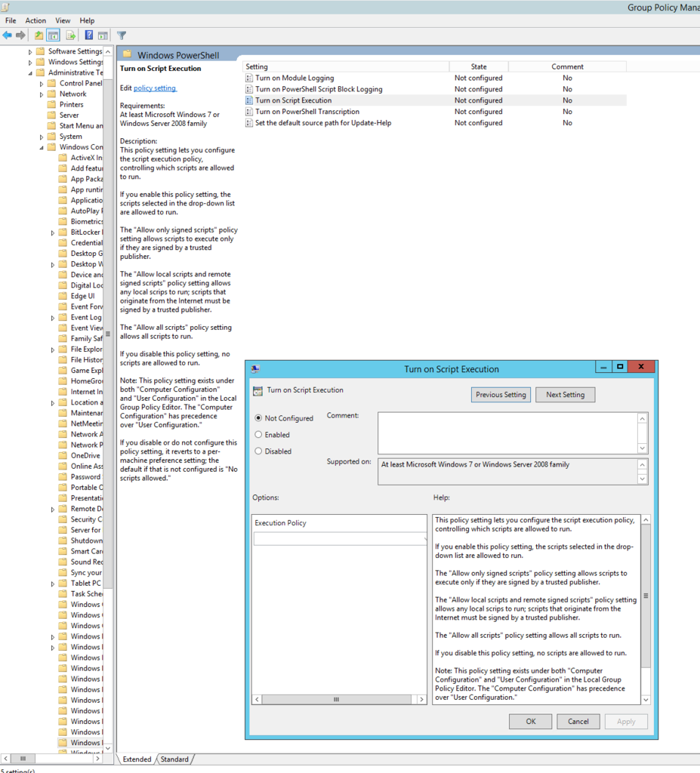Expand the Windows Settings tree node
This screenshot has width=700, height=773.
(x=30, y=63)
